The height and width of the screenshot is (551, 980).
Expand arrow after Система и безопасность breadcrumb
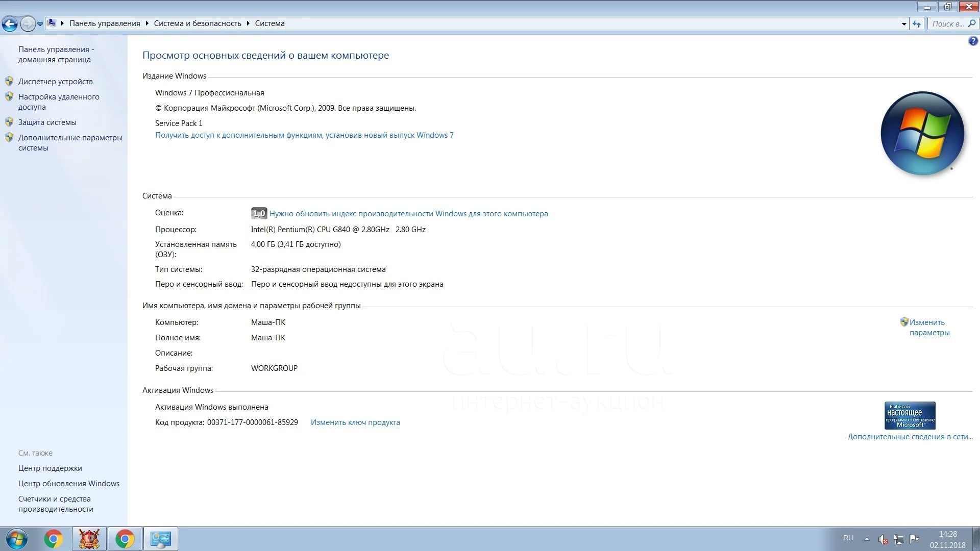[x=248, y=23]
